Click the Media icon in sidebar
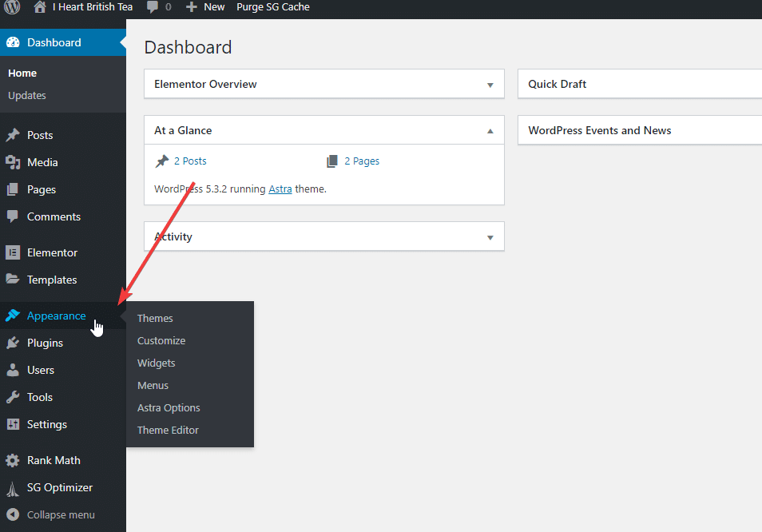 click(13, 162)
